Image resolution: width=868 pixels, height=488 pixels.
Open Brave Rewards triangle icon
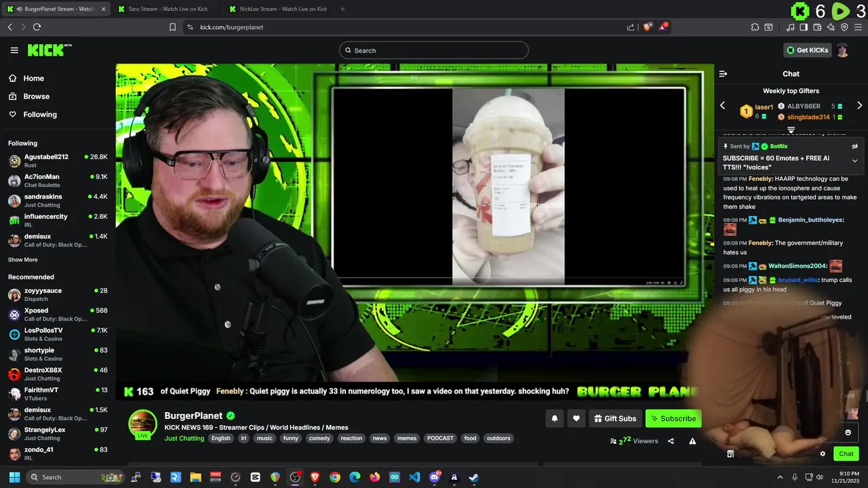pyautogui.click(x=663, y=27)
